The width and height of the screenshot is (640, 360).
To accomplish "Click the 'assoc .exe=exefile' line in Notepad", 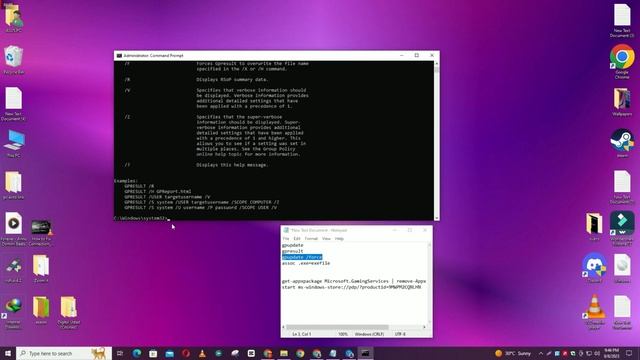I will point(306,263).
